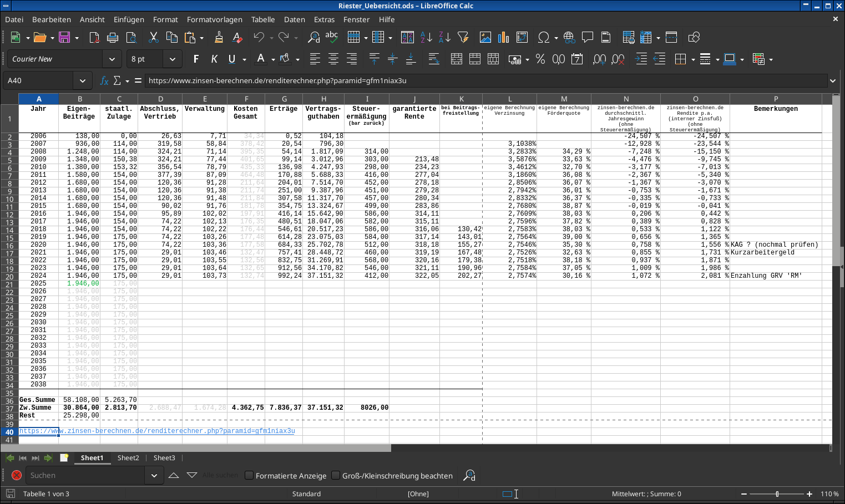Click column header P
Image resolution: width=845 pixels, height=504 pixels.
point(775,99)
